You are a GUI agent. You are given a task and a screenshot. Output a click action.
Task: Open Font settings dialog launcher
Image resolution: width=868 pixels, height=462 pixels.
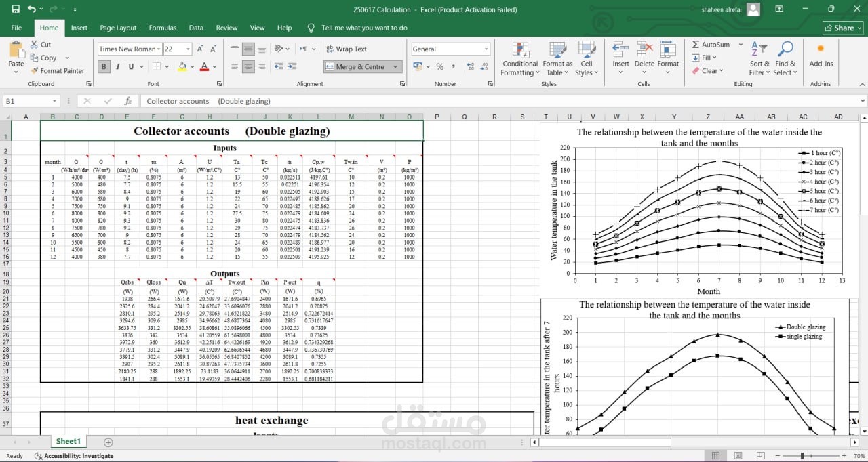coord(221,84)
